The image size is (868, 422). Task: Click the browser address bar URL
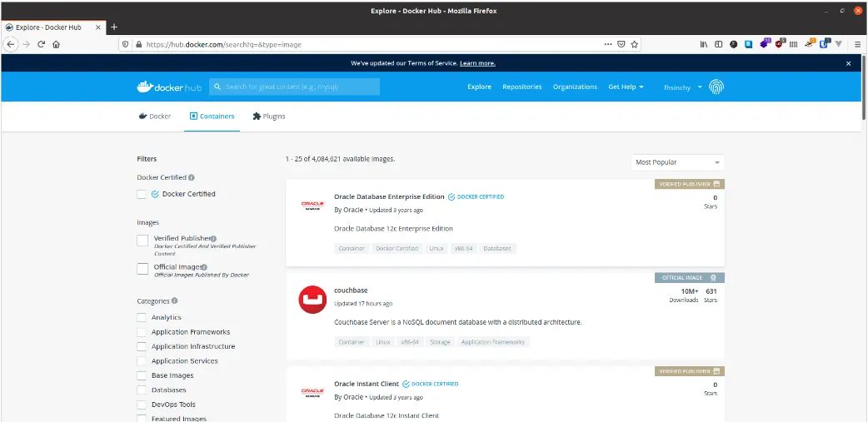point(223,44)
